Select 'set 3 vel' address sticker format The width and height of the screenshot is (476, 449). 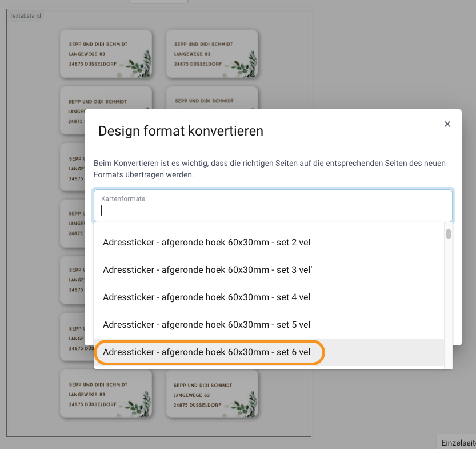click(269, 270)
